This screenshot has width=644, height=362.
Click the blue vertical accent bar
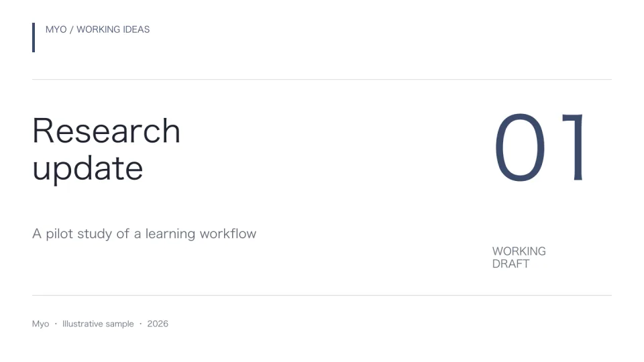click(34, 38)
